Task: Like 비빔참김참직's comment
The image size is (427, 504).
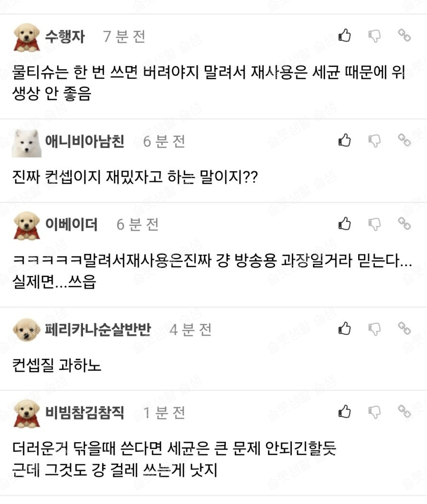Action: coord(345,411)
